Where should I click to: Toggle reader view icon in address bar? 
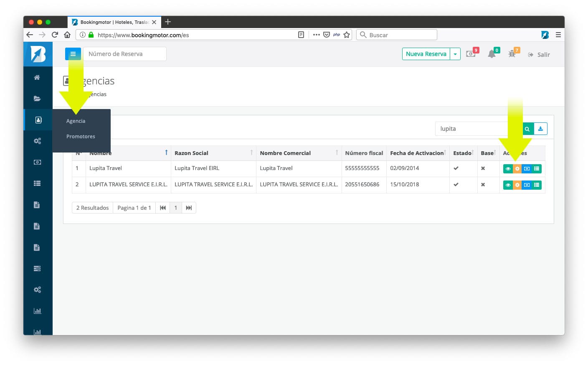(x=301, y=35)
